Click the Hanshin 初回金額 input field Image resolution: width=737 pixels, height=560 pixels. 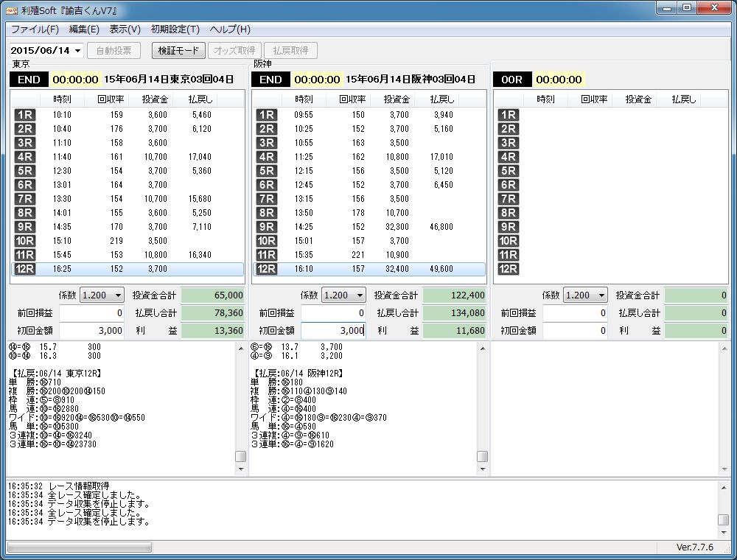[334, 331]
